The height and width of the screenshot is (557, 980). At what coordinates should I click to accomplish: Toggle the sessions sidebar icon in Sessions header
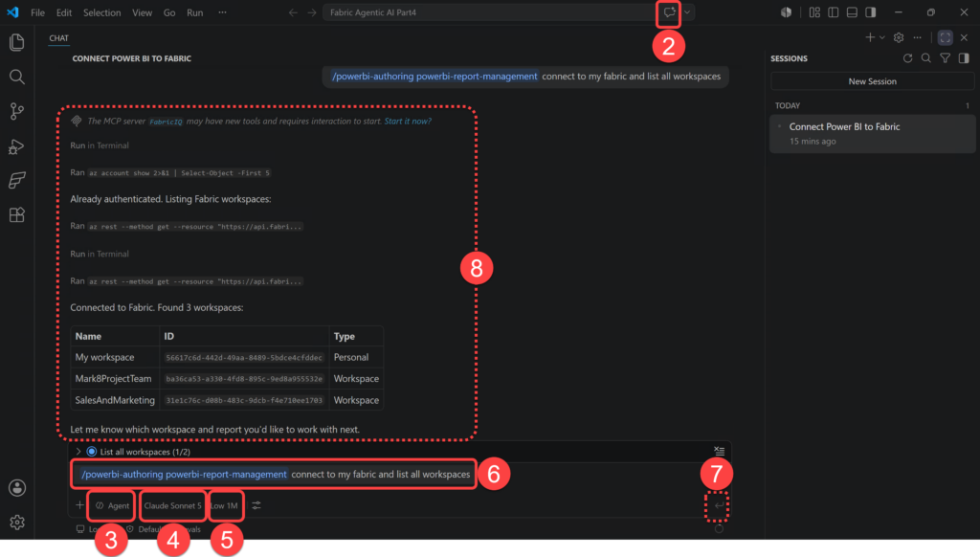pos(964,58)
